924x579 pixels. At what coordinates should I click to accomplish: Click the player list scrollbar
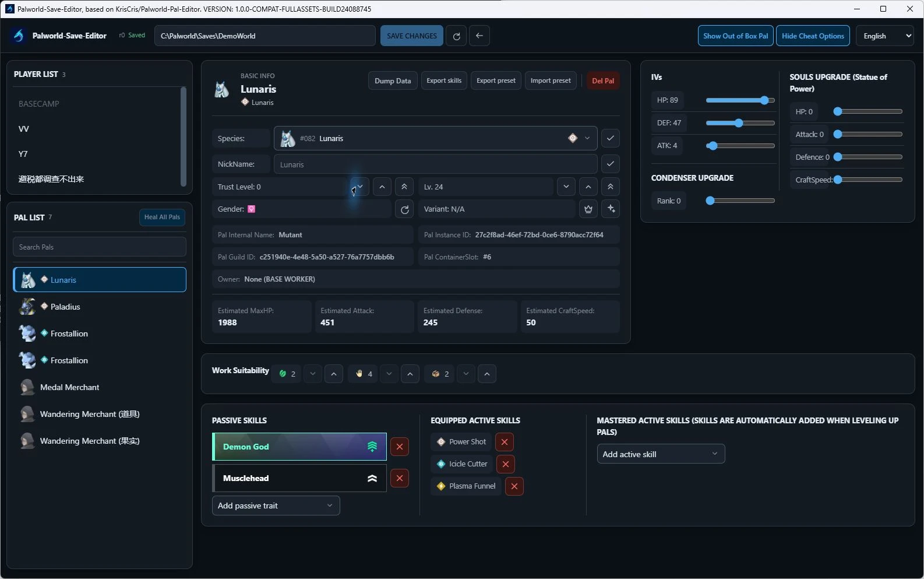[184, 136]
